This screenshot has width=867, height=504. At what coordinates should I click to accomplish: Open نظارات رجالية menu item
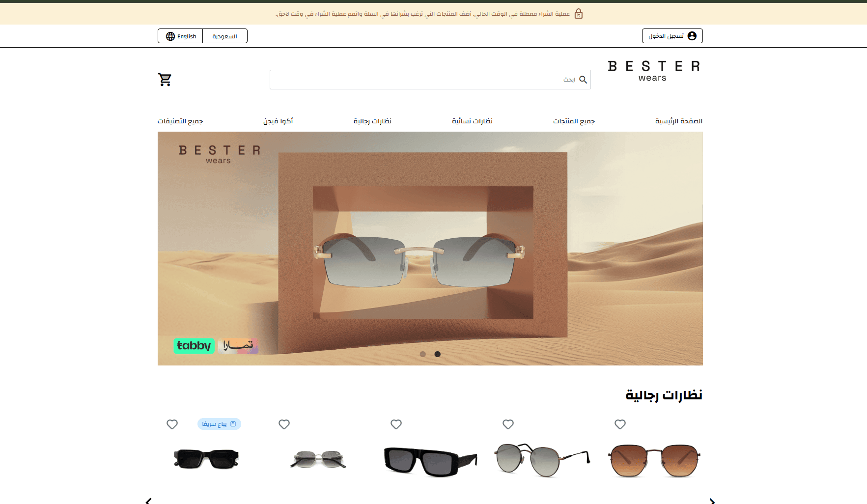(x=372, y=121)
